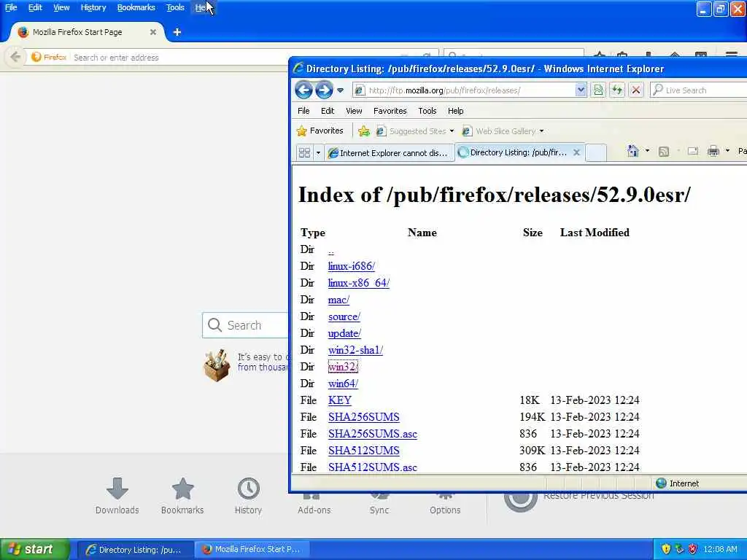Click the RSS feeds icon

point(664,152)
